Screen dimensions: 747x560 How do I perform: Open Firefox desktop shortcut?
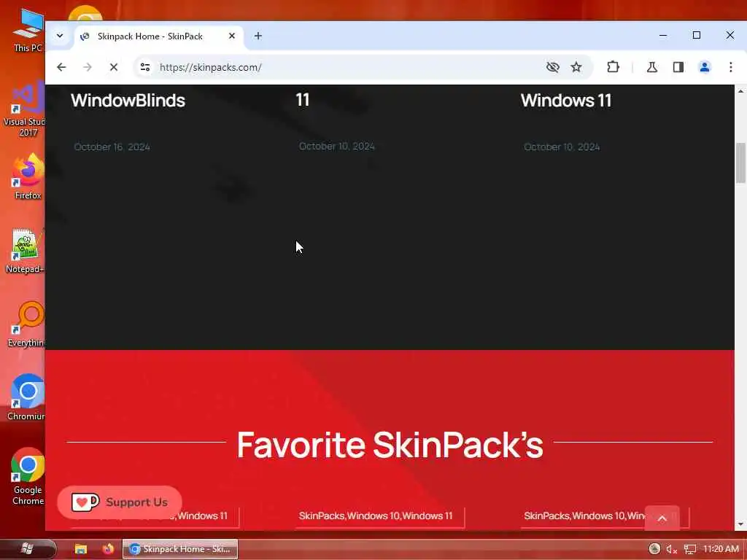(28, 176)
